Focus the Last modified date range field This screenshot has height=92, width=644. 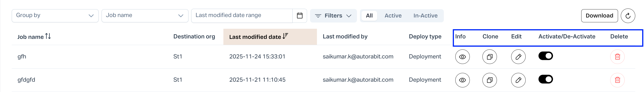click(x=242, y=15)
